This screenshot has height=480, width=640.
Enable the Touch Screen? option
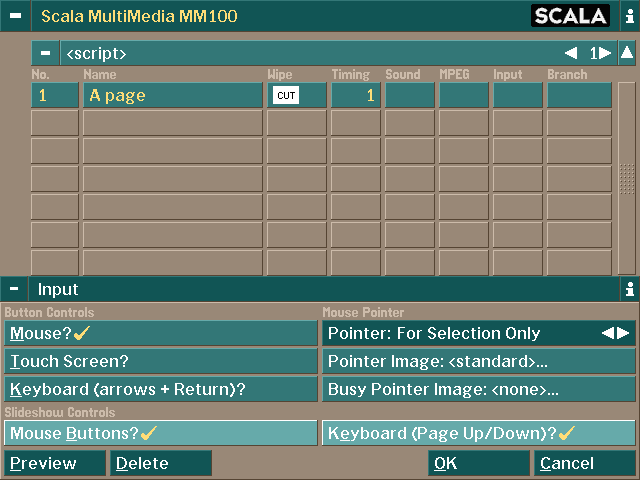point(160,361)
